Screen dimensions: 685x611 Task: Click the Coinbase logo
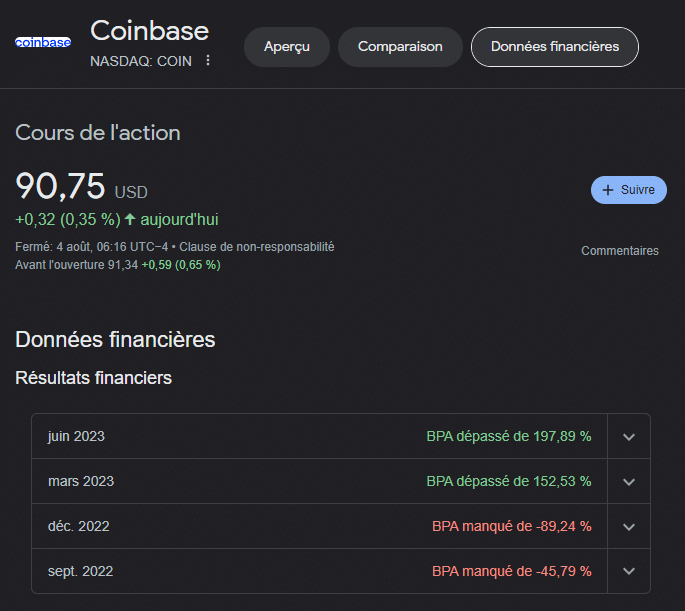pyautogui.click(x=43, y=42)
